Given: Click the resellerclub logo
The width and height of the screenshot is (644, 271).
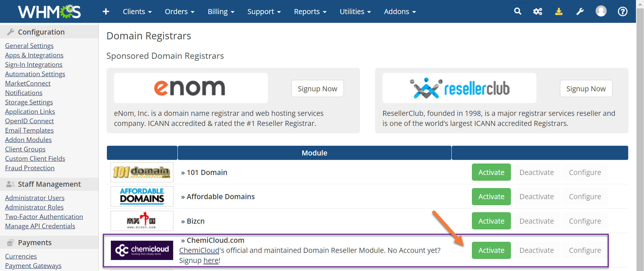Looking at the screenshot, I should tap(459, 88).
